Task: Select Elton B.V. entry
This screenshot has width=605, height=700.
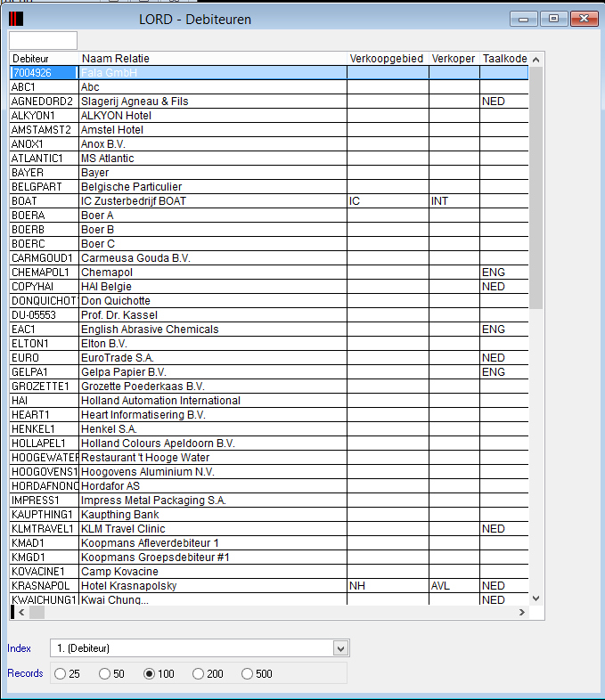Action: [x=269, y=344]
